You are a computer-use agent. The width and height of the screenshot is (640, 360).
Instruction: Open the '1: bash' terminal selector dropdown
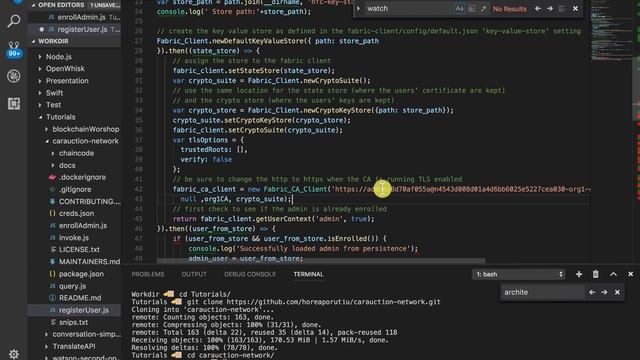pos(519,274)
